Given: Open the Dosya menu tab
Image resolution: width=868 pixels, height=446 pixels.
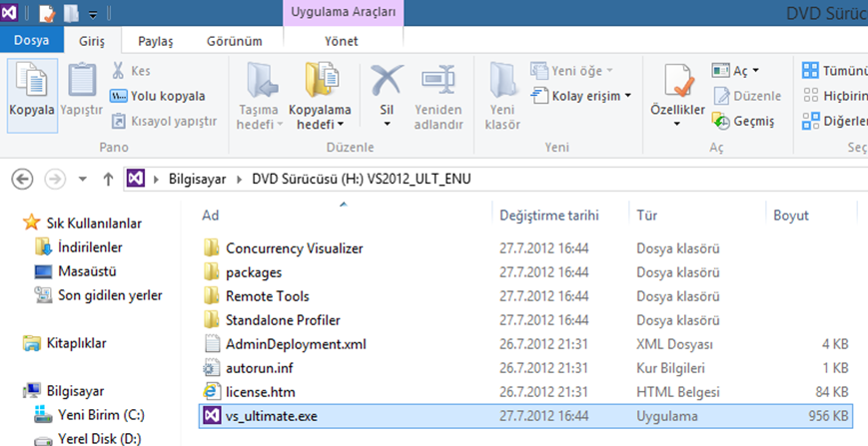Looking at the screenshot, I should coord(32,40).
